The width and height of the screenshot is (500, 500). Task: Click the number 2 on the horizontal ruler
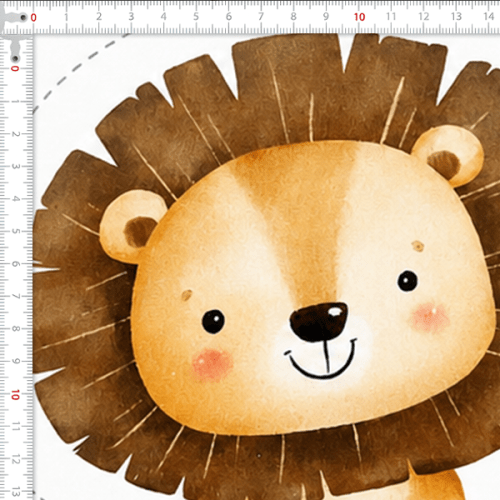click(99, 16)
